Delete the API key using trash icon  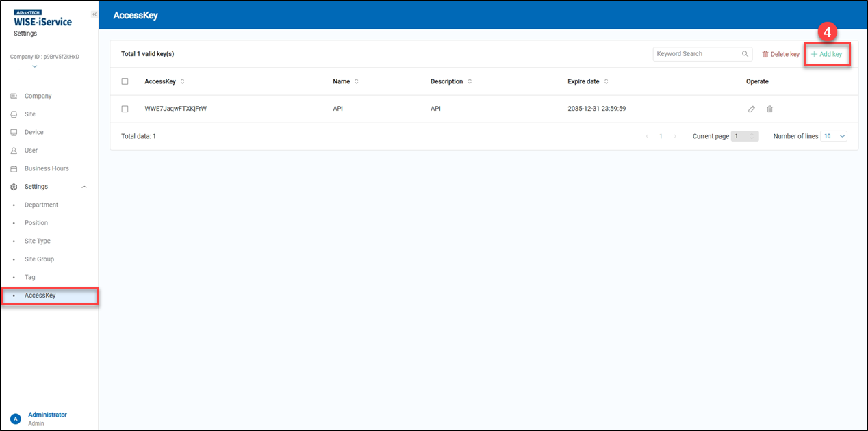(x=769, y=109)
